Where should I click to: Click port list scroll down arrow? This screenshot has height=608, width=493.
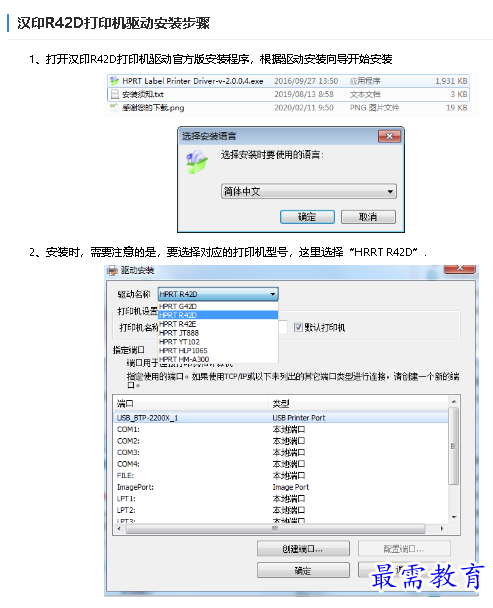coord(454,517)
